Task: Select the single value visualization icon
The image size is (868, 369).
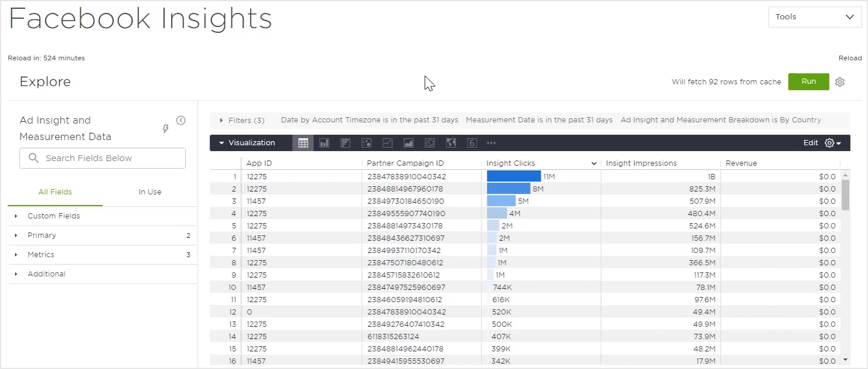Action: [x=471, y=143]
